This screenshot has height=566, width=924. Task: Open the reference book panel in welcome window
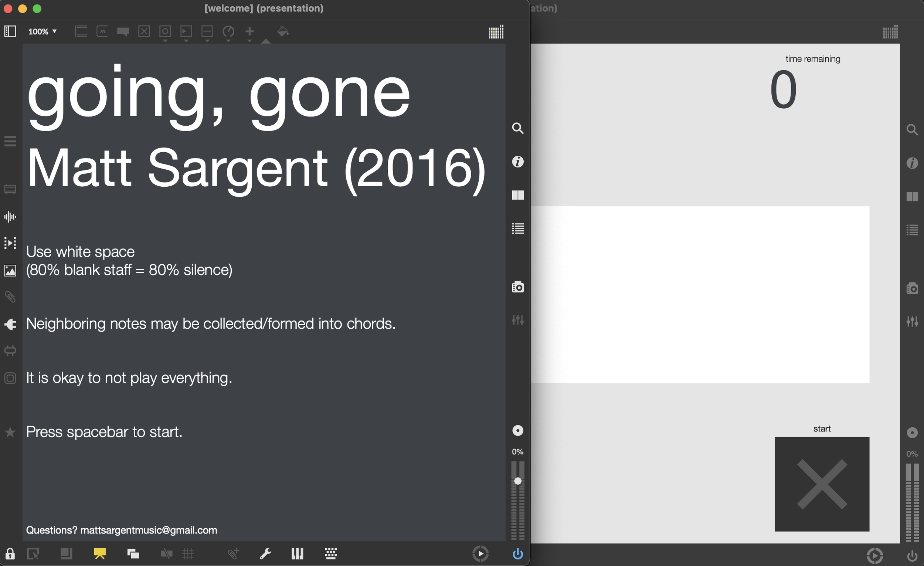click(517, 195)
